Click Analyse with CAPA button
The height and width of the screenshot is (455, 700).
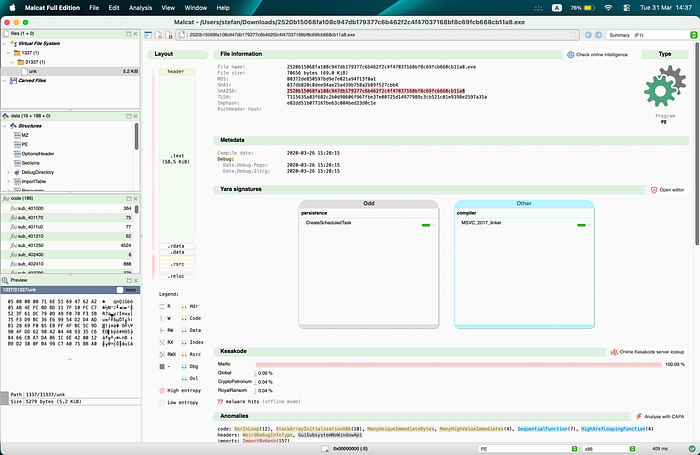click(660, 417)
